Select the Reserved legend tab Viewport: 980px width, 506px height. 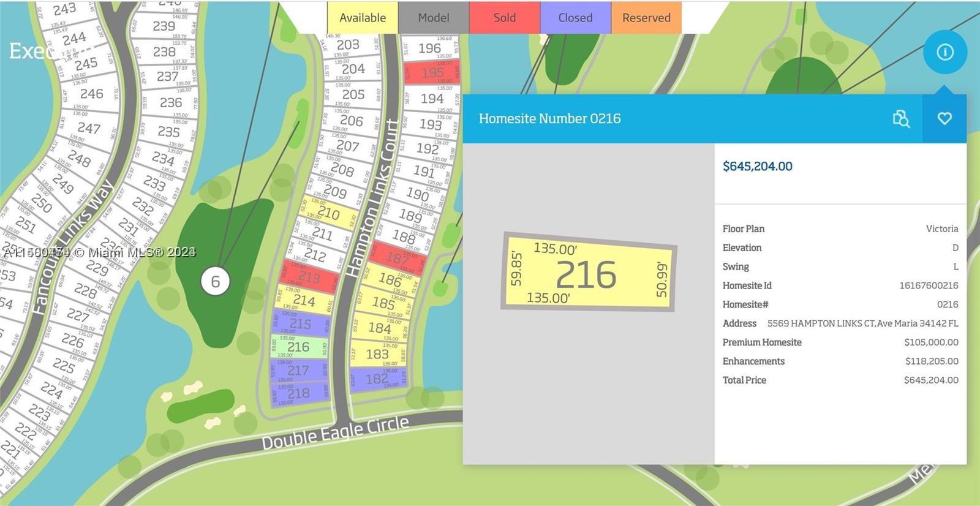tap(646, 18)
